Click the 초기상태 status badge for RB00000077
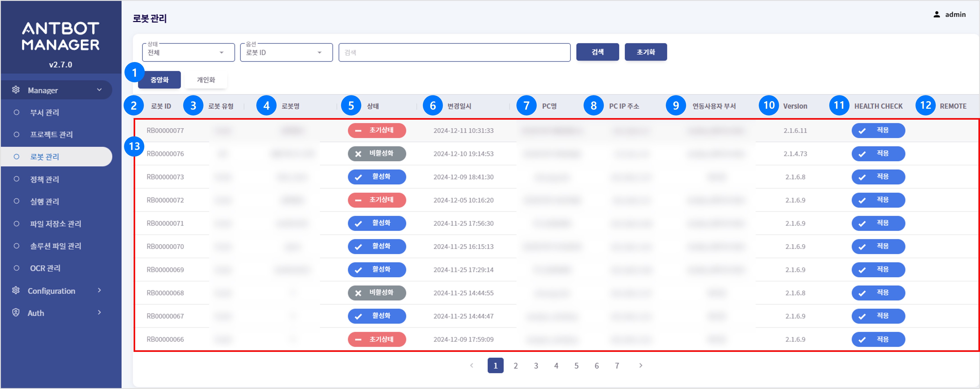 pyautogui.click(x=377, y=131)
